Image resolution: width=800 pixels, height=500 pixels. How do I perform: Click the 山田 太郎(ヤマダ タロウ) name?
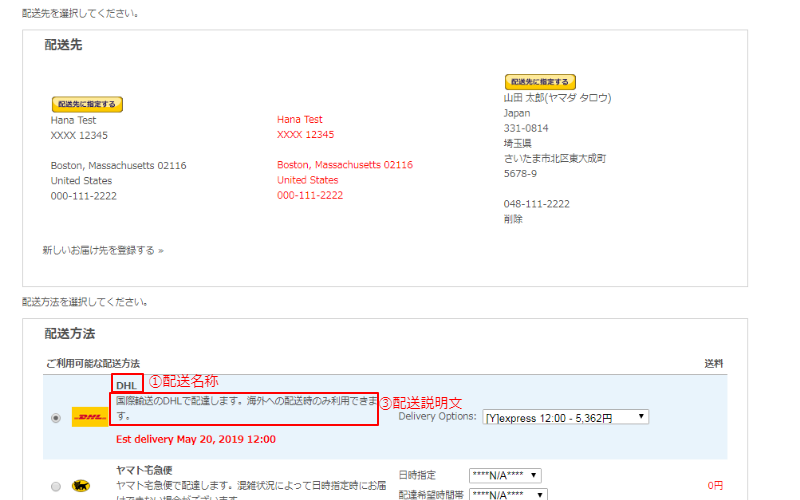[x=557, y=98]
